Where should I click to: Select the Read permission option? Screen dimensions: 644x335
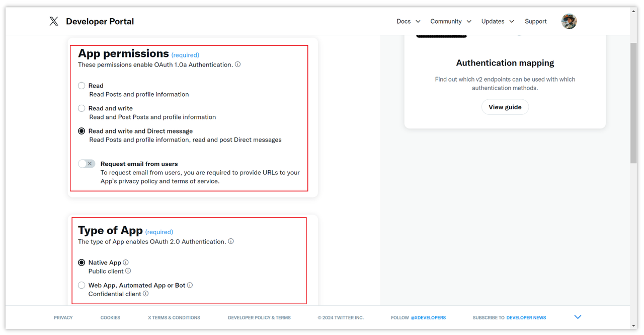pos(82,86)
